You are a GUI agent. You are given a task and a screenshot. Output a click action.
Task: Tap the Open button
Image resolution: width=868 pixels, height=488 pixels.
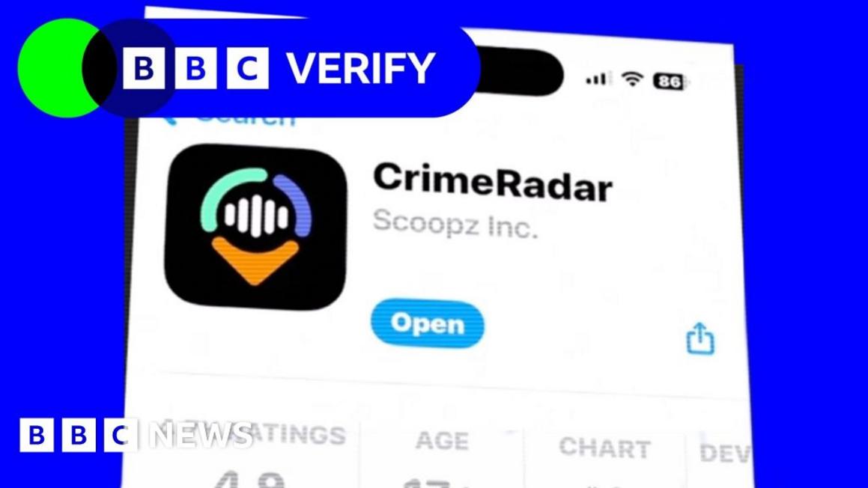point(428,323)
